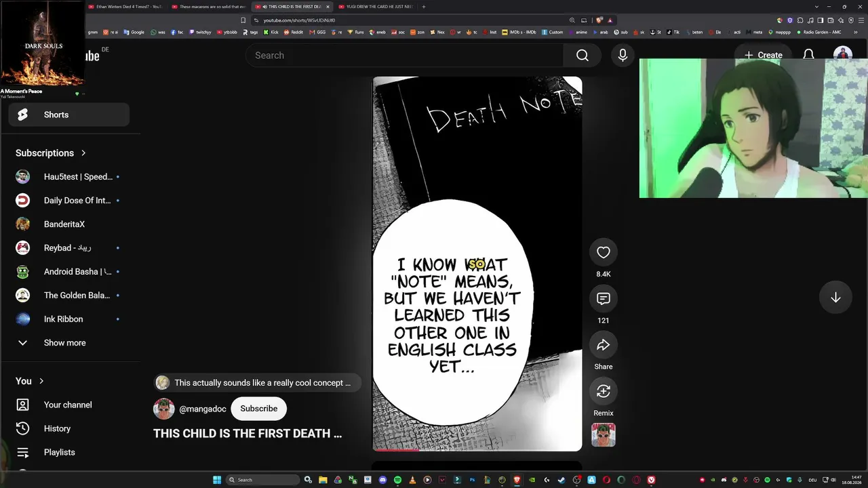Screen dimensions: 868x488
Task: Open Daily Dose Of Internet subscription
Action: [x=68, y=201]
